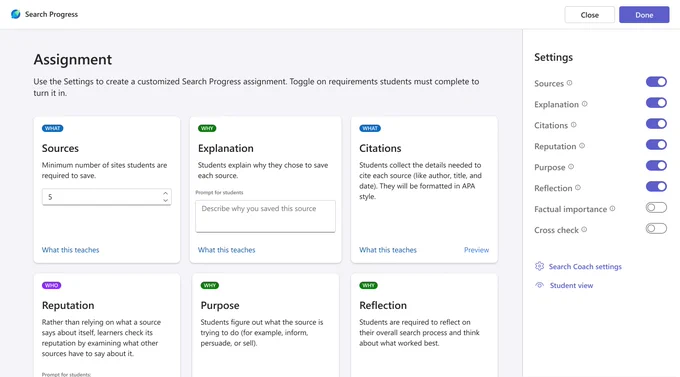The height and width of the screenshot is (377, 680).
Task: Click the info icon beside Reflection setting
Action: click(578, 188)
